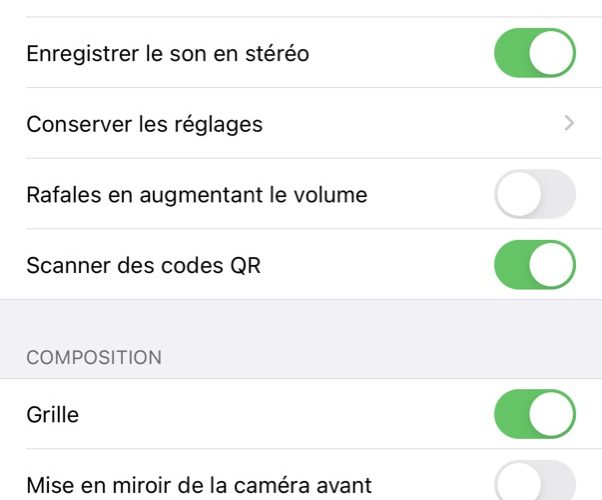
Task: Tap the Rafales en augmentant le volume text
Action: point(197,195)
